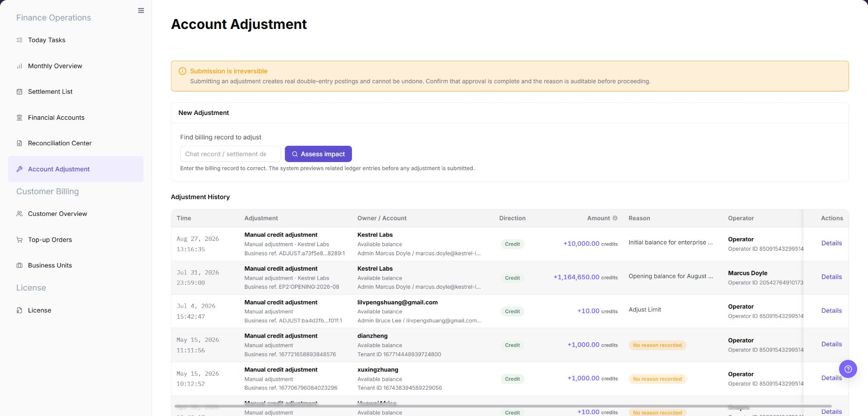Open Customer Overview page
868x416 pixels.
76,214
